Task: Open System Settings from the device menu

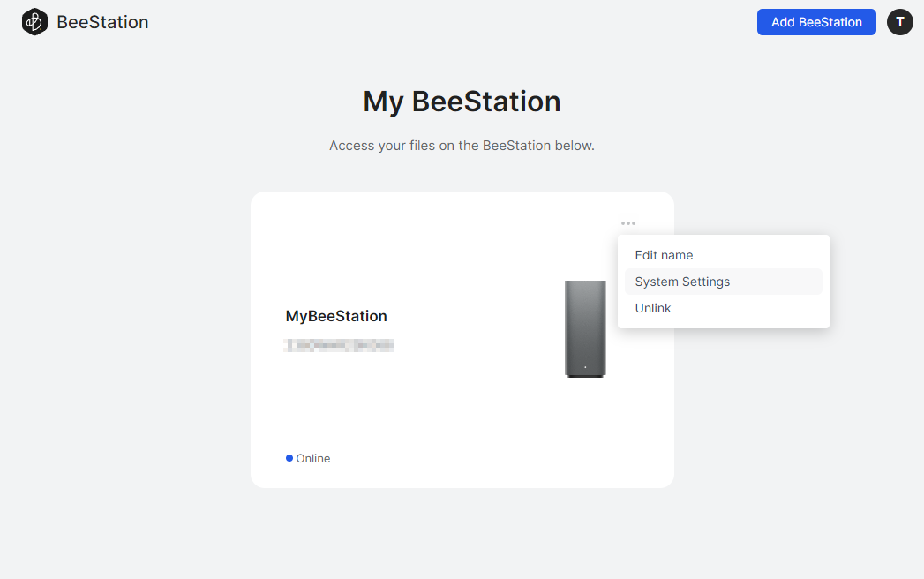Action: [x=682, y=281]
